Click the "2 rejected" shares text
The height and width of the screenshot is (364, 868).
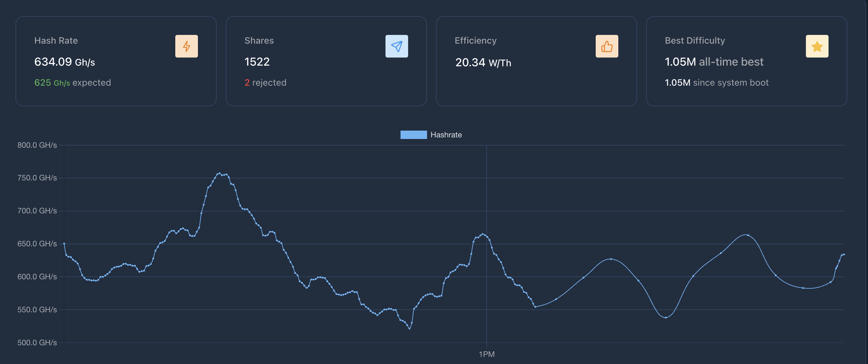pos(266,82)
